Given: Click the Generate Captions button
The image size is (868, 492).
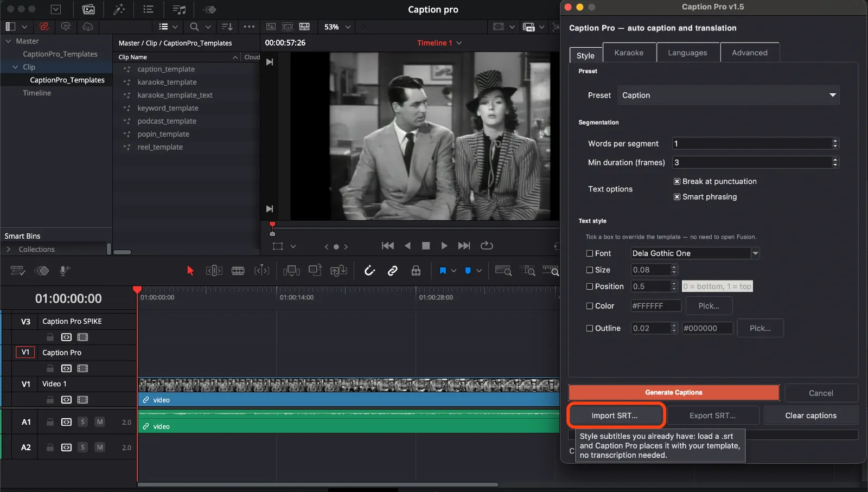Looking at the screenshot, I should pyautogui.click(x=674, y=393).
